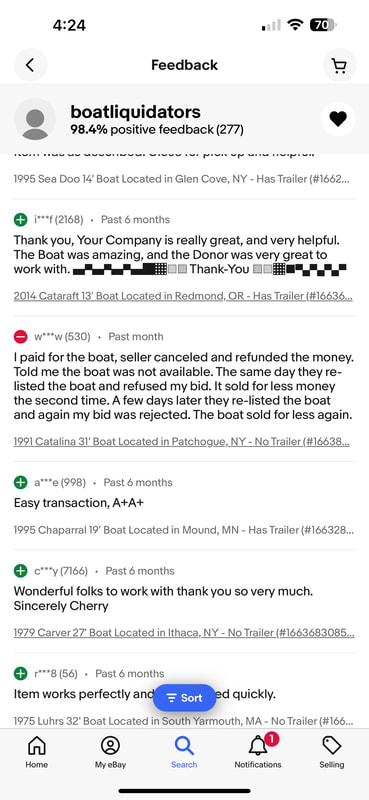Open the shopping cart icon
Image resolution: width=369 pixels, height=800 pixels.
[x=338, y=65]
